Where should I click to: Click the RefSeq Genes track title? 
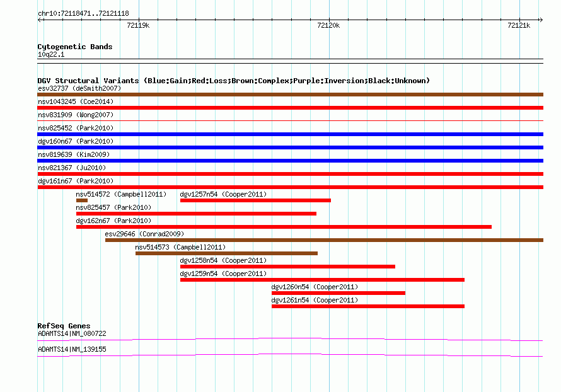pyautogui.click(x=64, y=326)
